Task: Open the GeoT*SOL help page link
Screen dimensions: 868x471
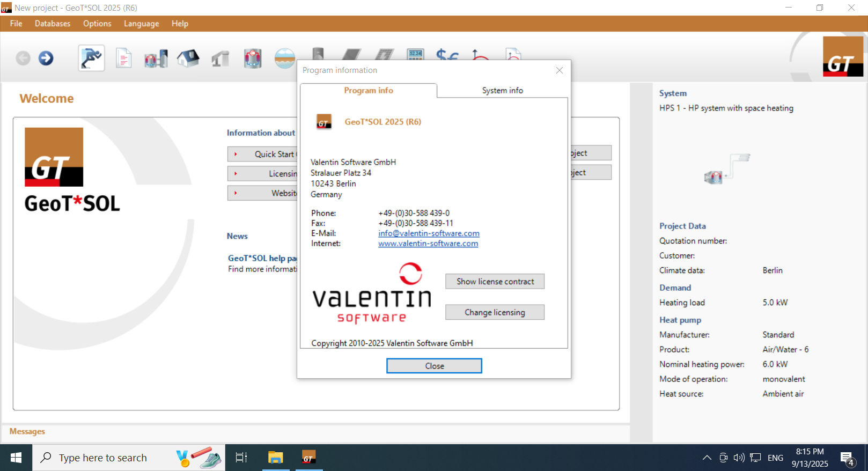Action: click(x=262, y=258)
